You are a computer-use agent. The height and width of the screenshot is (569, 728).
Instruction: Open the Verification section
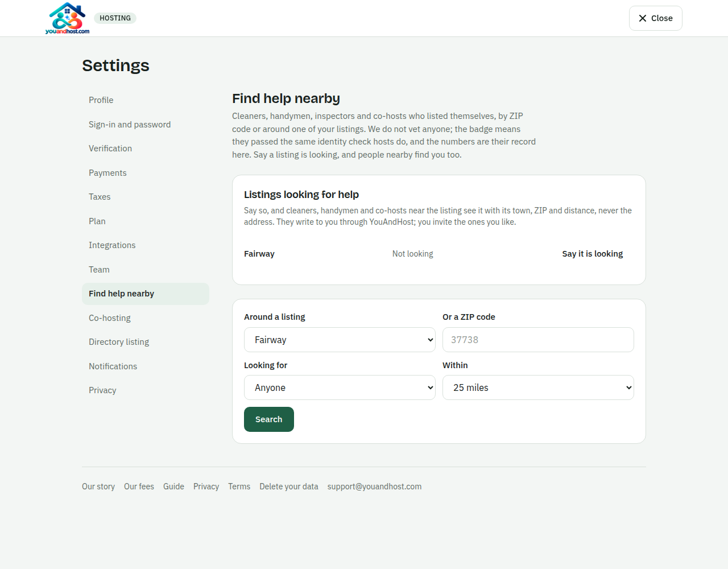(146, 149)
